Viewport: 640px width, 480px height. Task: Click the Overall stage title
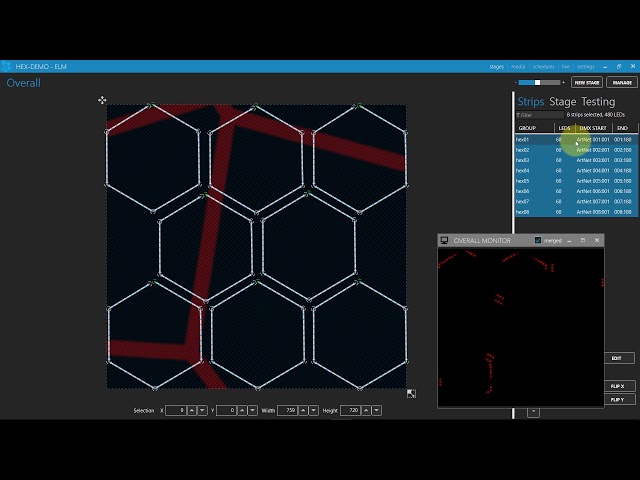click(x=23, y=83)
